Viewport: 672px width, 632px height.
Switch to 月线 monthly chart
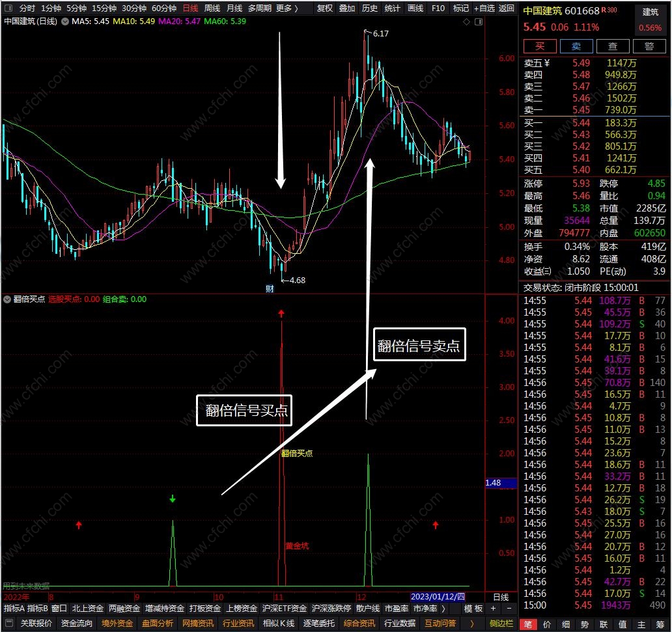234,8
